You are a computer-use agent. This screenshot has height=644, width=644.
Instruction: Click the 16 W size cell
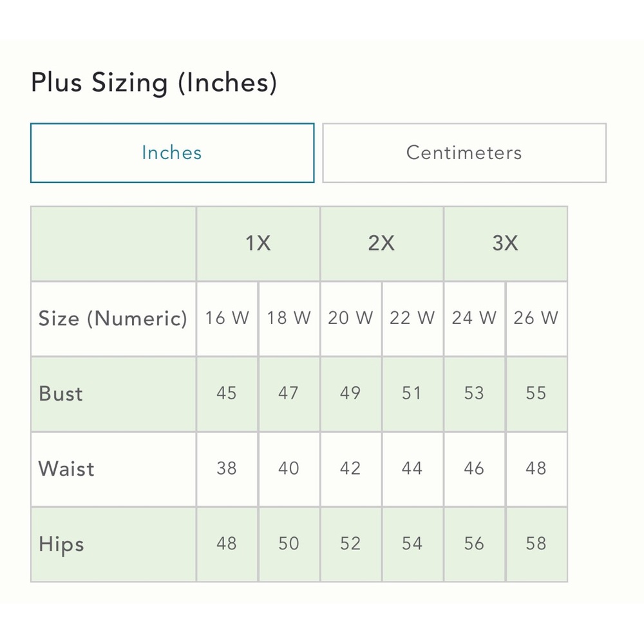click(x=227, y=319)
